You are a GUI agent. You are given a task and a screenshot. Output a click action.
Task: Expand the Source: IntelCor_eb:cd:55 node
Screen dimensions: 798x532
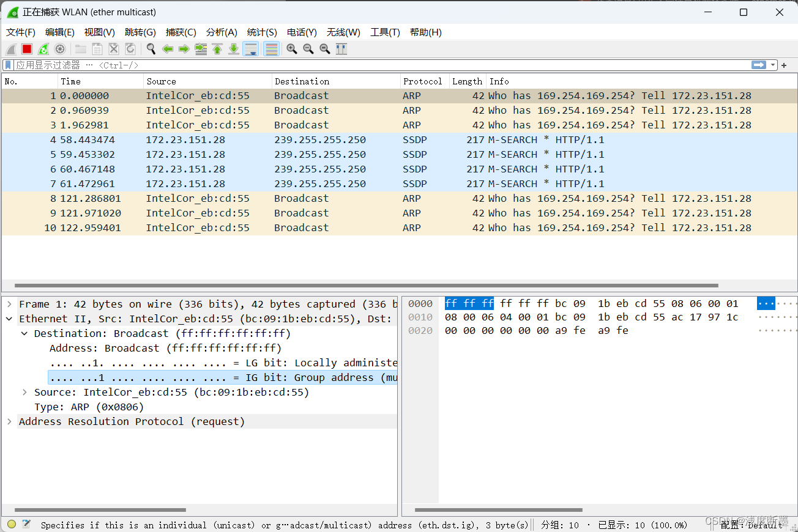point(24,392)
